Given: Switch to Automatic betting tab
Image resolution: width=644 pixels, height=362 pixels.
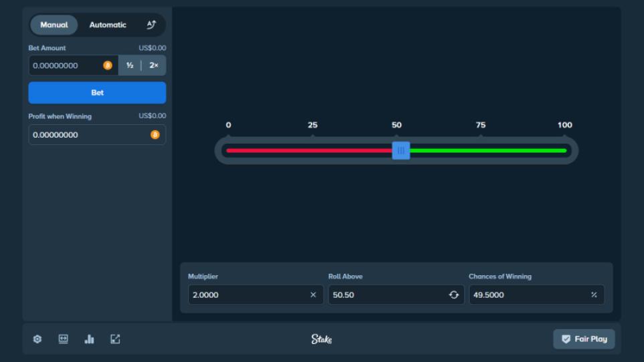Looking at the screenshot, I should pos(108,25).
